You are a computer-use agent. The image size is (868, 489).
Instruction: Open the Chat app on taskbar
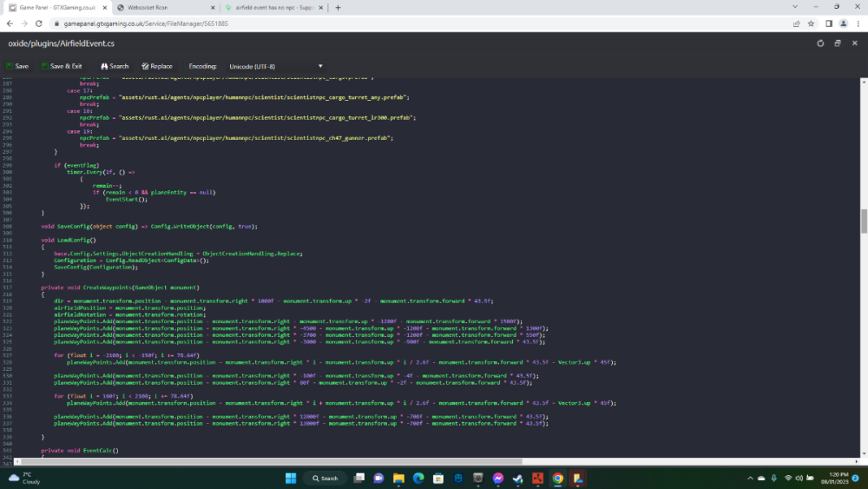pos(378,478)
